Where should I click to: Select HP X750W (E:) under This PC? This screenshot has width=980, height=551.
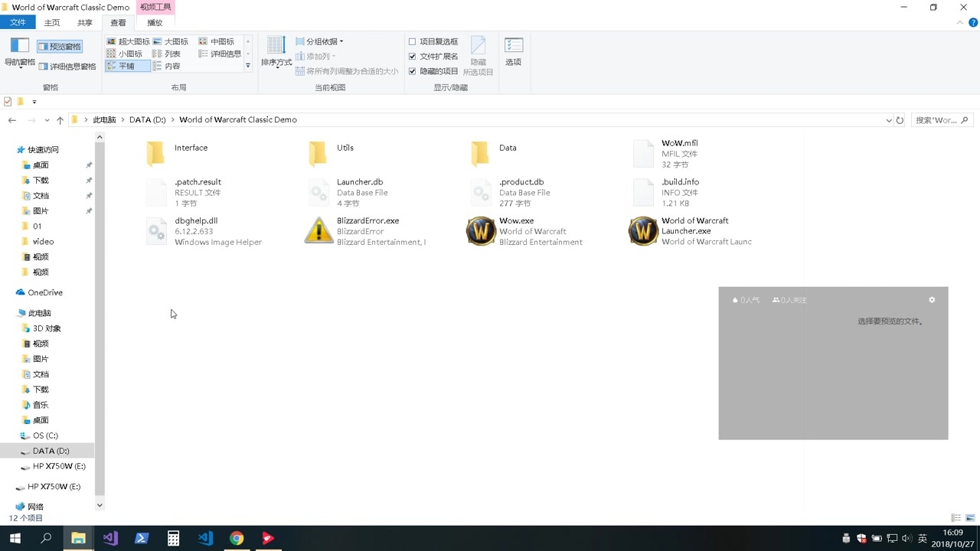58,466
